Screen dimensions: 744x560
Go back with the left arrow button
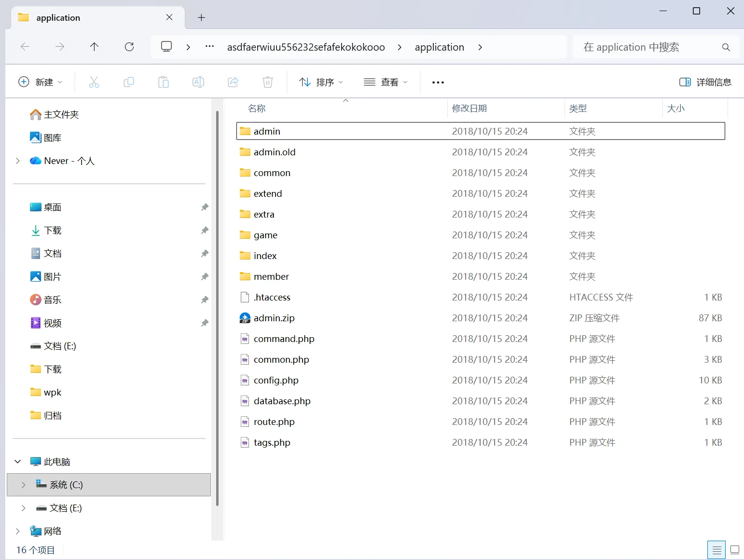point(25,47)
